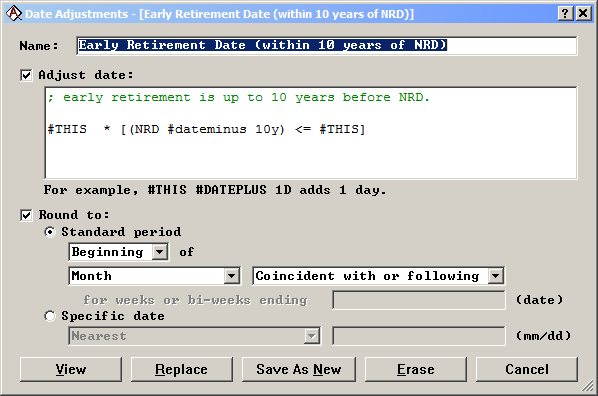The image size is (598, 396).
Task: Click the green comment line about early retirement
Action: pyautogui.click(x=239, y=98)
